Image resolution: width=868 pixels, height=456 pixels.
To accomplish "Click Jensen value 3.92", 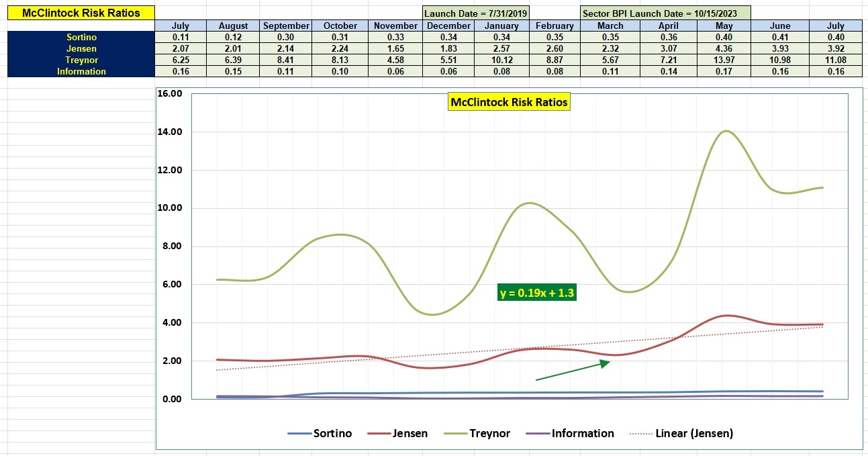I will (x=836, y=48).
